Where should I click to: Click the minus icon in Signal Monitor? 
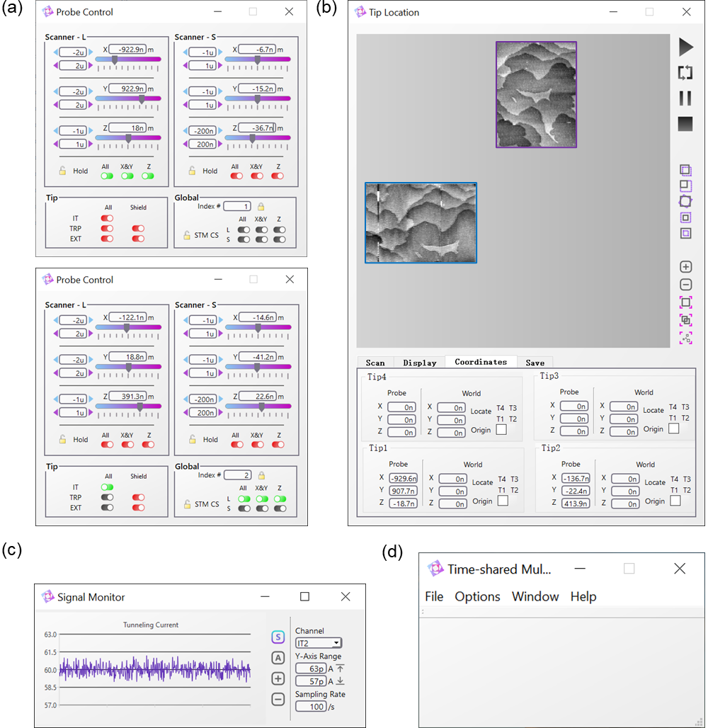(x=278, y=699)
